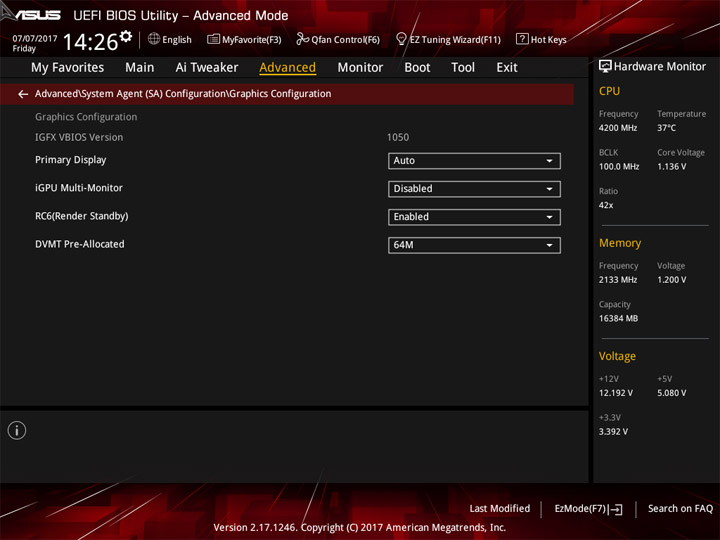
Task: Click the 37°C temperature value
Action: (666, 128)
